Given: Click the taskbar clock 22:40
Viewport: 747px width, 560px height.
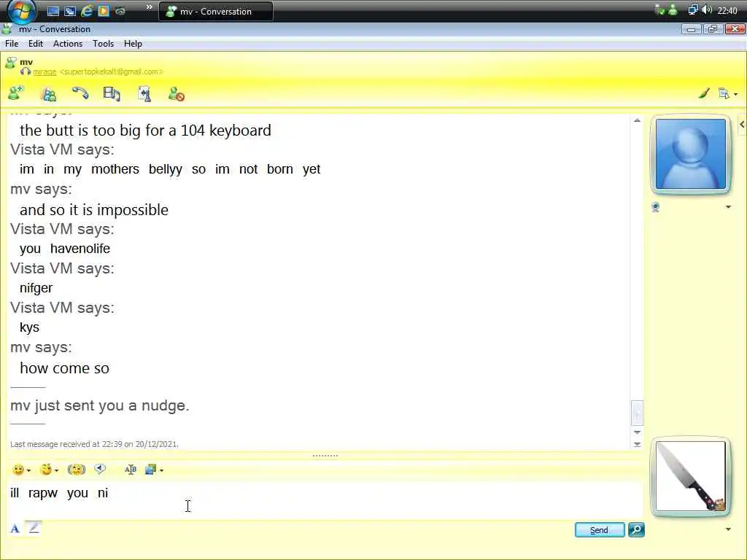Looking at the screenshot, I should [727, 10].
